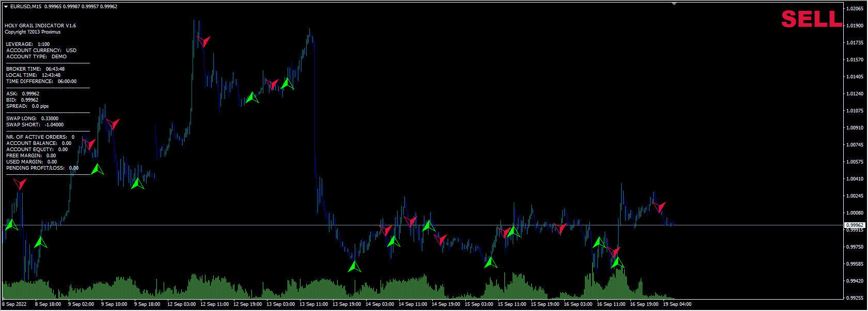Select the rightmost red sell arrow
The width and height of the screenshot is (868, 311).
tap(659, 207)
